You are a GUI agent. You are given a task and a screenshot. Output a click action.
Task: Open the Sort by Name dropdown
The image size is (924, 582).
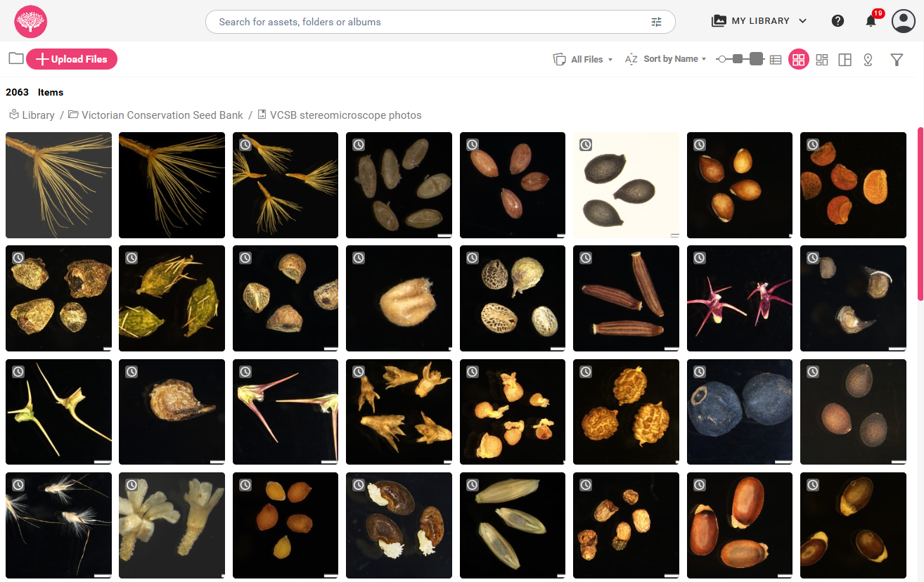(x=665, y=59)
